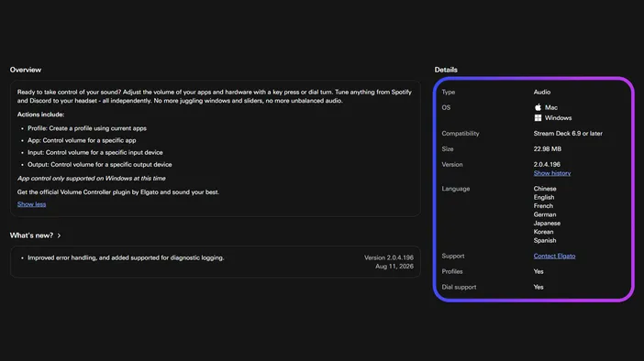The height and width of the screenshot is (361, 644).
Task: Click the 'Improved error handling' changelog entry
Action: pyautogui.click(x=126, y=257)
